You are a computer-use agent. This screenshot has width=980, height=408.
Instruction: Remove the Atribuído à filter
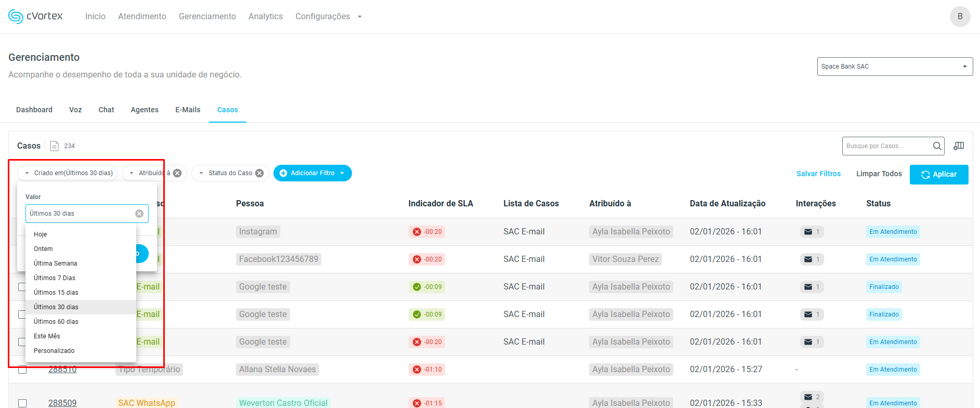177,173
